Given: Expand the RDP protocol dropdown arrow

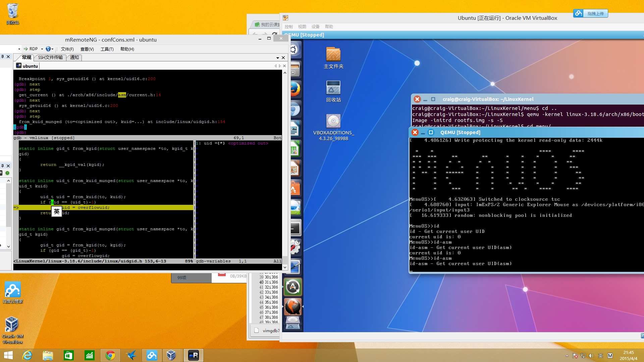Looking at the screenshot, I should (42, 49).
